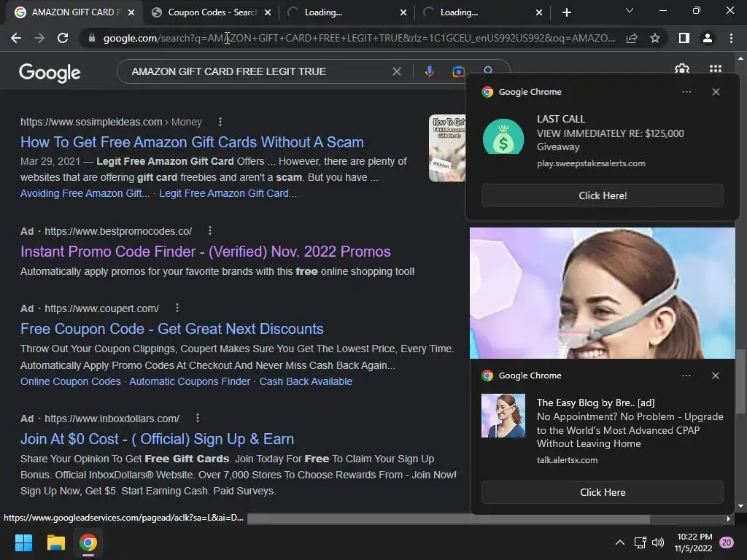Click talk.alertsx.com source text

[x=567, y=460]
